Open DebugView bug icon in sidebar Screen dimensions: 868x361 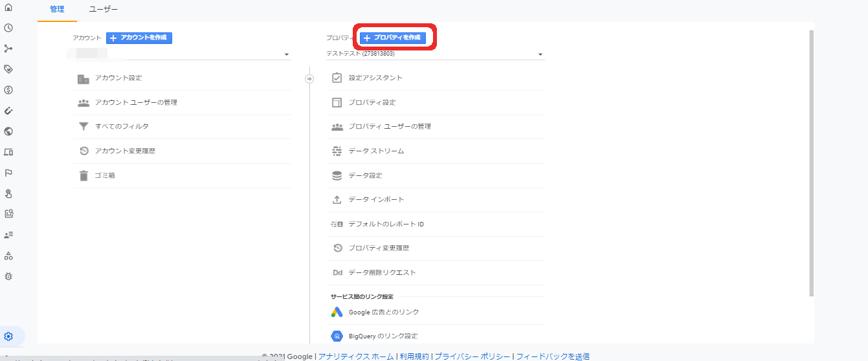(x=8, y=276)
